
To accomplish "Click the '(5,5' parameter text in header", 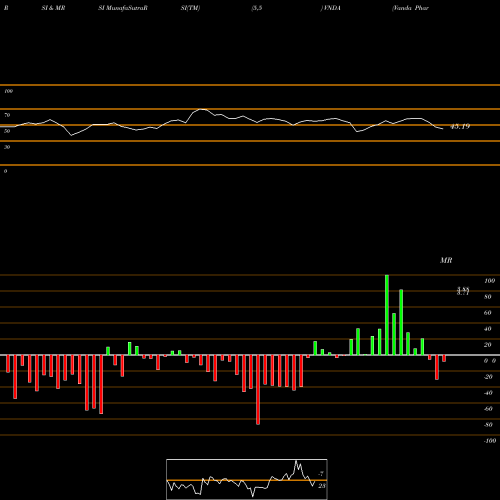I will click(257, 8).
